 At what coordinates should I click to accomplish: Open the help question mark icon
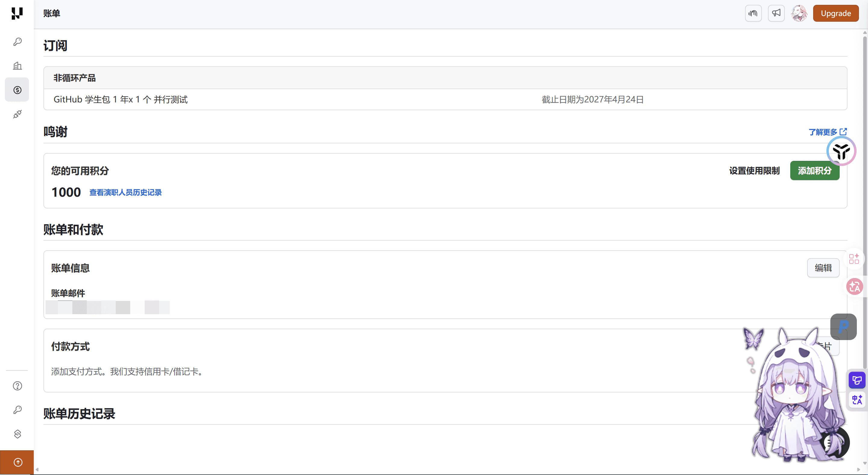17,386
